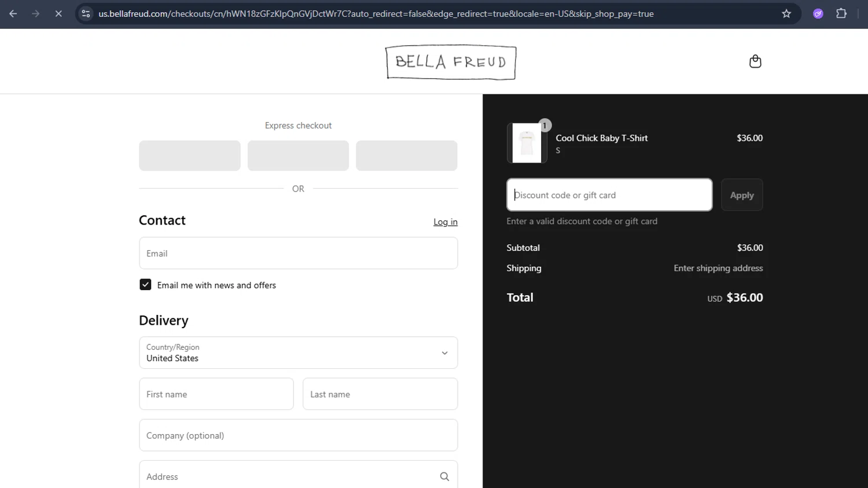Click the quantity badge on the product thumbnail
868x488 pixels.
[545, 126]
